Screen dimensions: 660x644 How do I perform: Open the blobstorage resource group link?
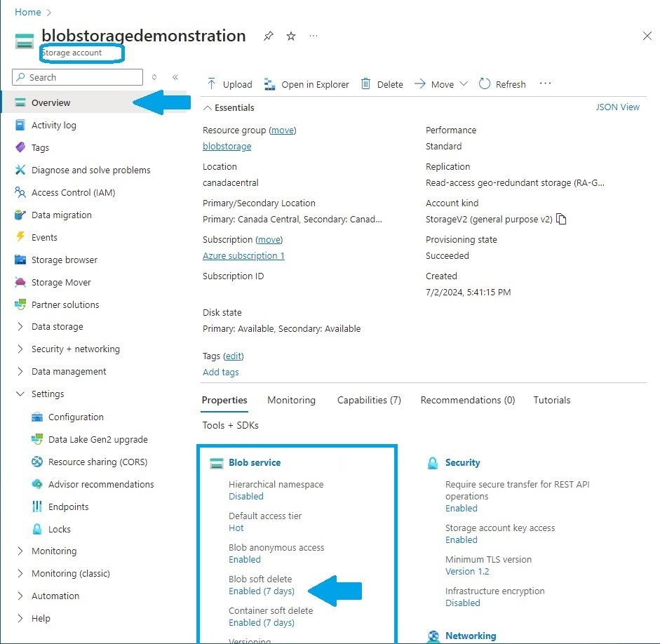(227, 147)
